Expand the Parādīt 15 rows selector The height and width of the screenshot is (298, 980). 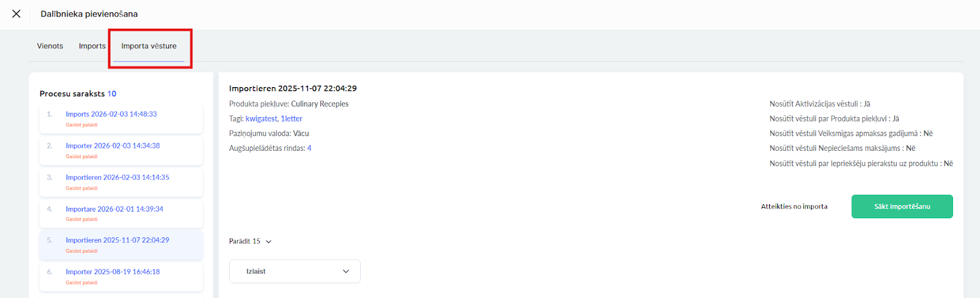[x=245, y=242]
